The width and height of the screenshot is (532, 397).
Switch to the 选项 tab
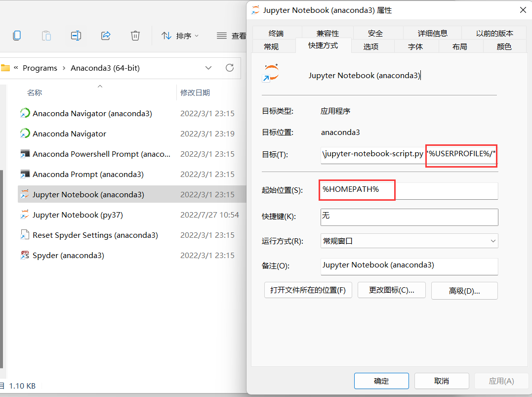click(x=370, y=46)
